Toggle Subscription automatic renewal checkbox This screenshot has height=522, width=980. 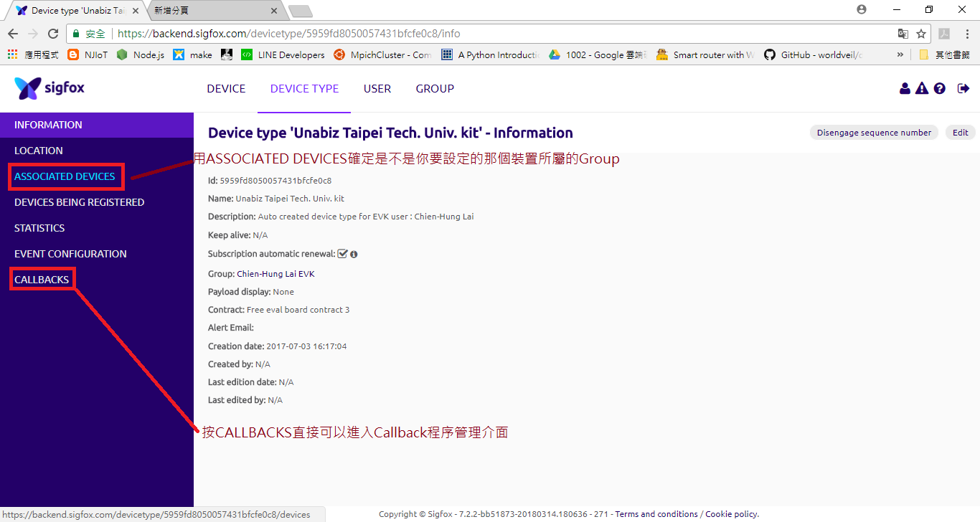click(342, 253)
